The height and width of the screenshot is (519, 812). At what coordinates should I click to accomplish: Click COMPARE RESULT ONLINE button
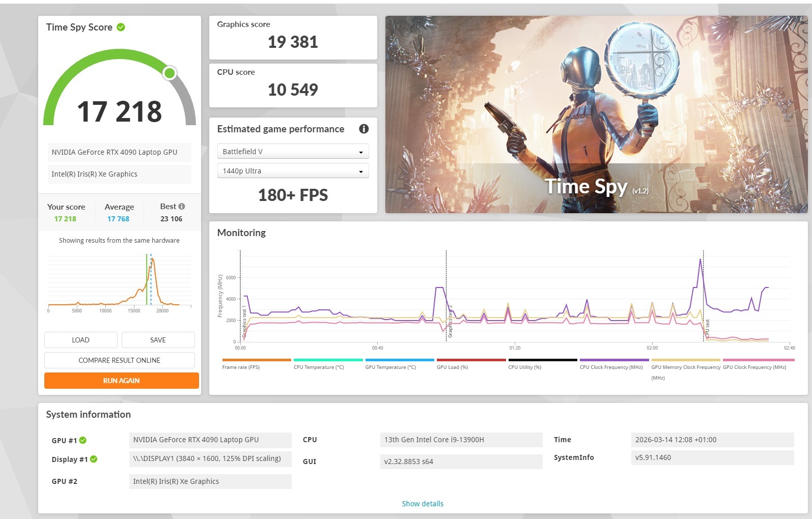point(120,360)
